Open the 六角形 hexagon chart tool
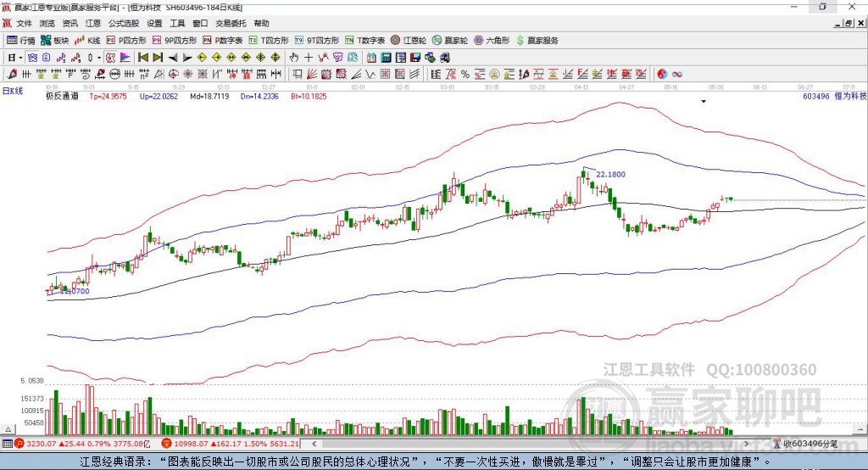 [x=492, y=41]
